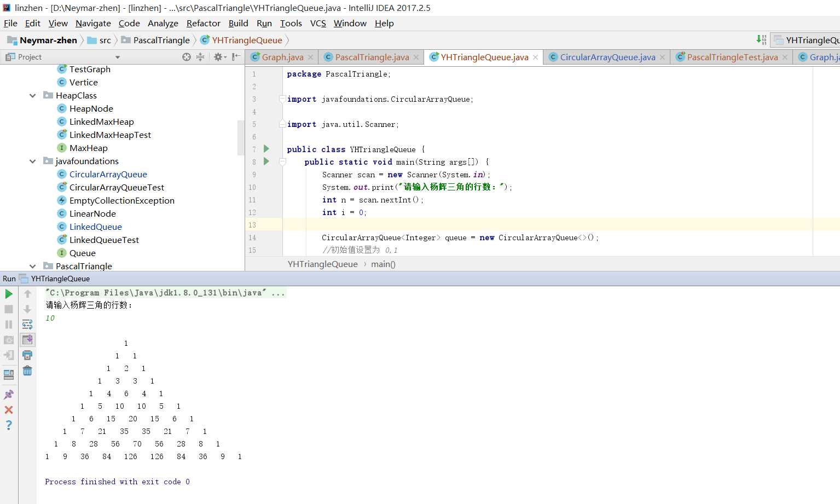Select Queue interface in project tree
The image size is (840, 504).
[82, 253]
